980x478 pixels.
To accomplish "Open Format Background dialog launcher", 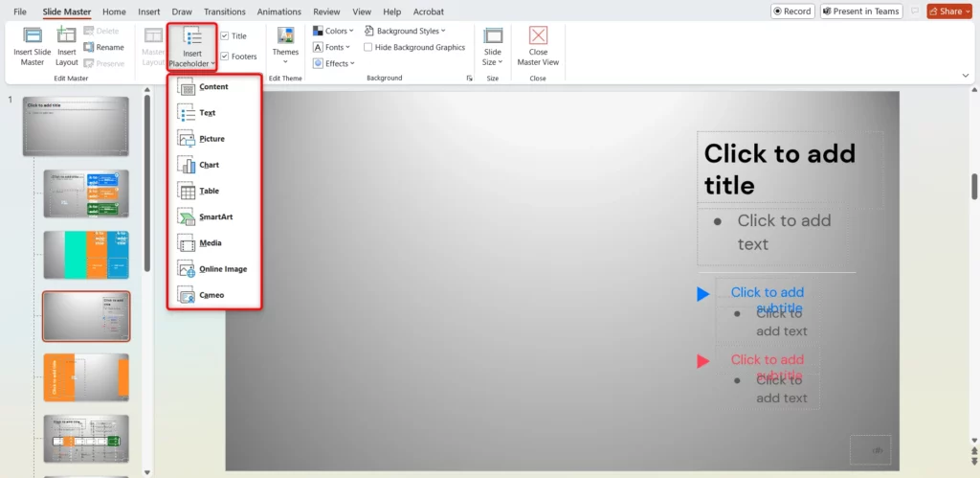I will tap(469, 79).
